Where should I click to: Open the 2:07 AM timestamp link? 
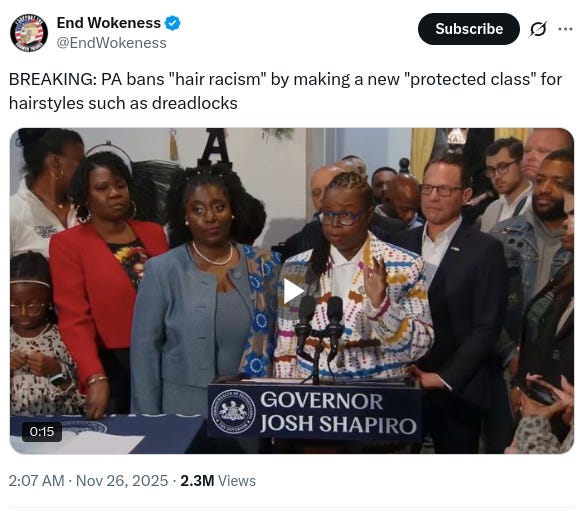[36, 481]
